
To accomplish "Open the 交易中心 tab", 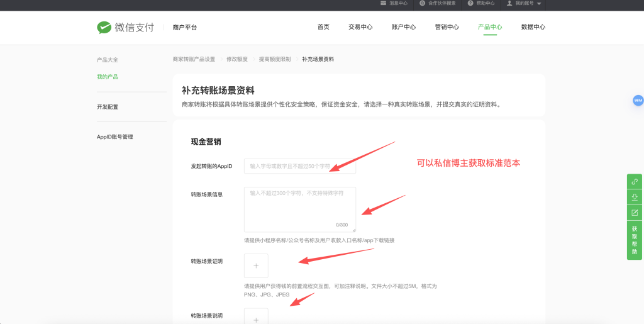I will pos(360,27).
